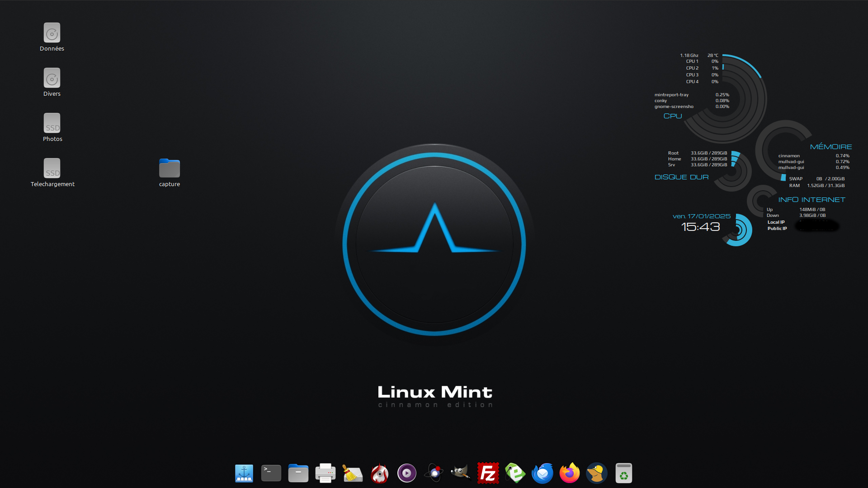Image resolution: width=868 pixels, height=488 pixels.
Task: Click the "Down" network label
Action: click(x=773, y=216)
